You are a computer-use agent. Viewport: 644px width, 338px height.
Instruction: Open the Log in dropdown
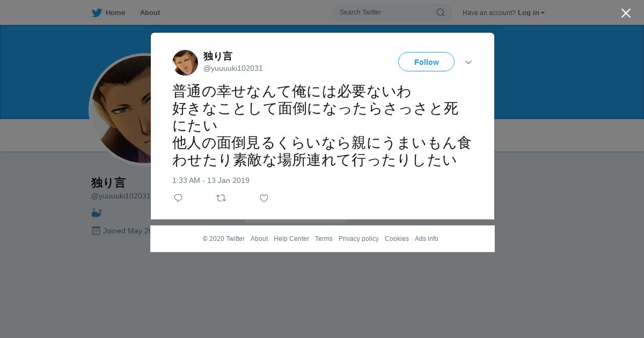pyautogui.click(x=531, y=12)
